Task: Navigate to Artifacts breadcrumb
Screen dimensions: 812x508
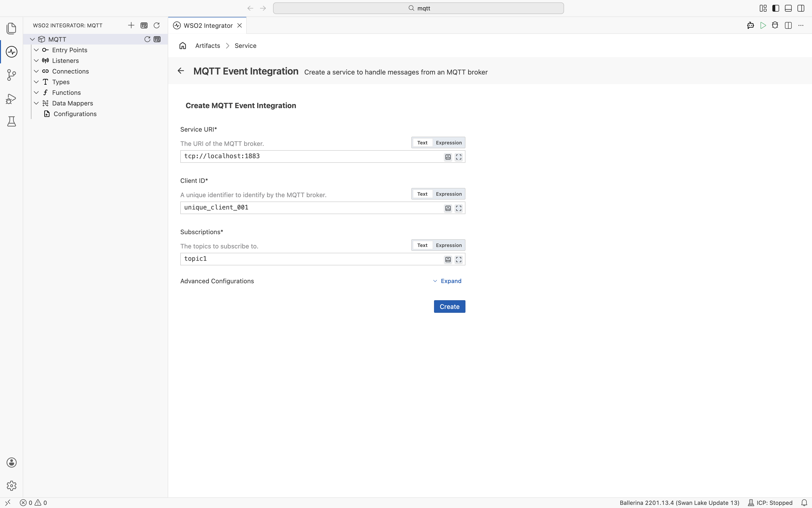Action: (x=208, y=46)
